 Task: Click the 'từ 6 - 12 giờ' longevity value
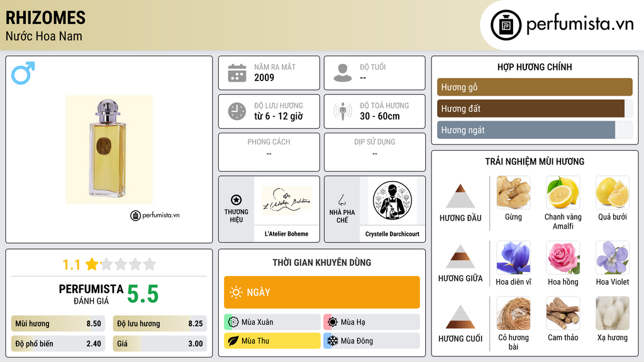click(279, 116)
